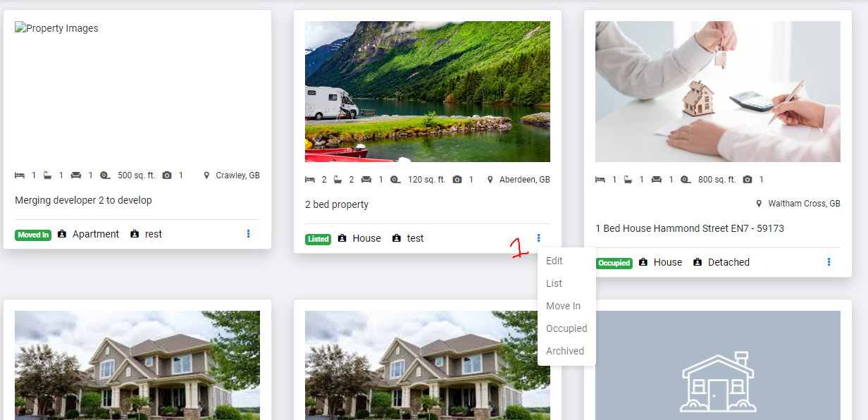Click the area icon beside 120 sq. ft.
Screen dimensions: 868x420
(395, 179)
